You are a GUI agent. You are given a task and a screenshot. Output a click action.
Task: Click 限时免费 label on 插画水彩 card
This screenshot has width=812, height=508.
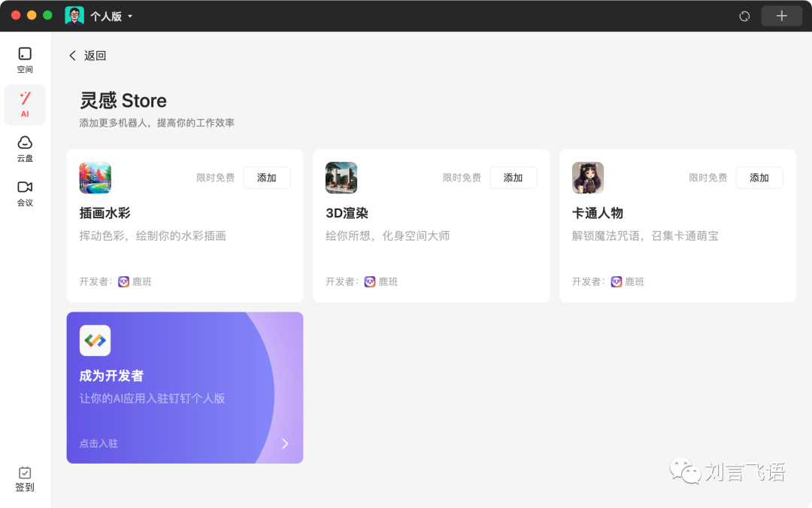(216, 178)
